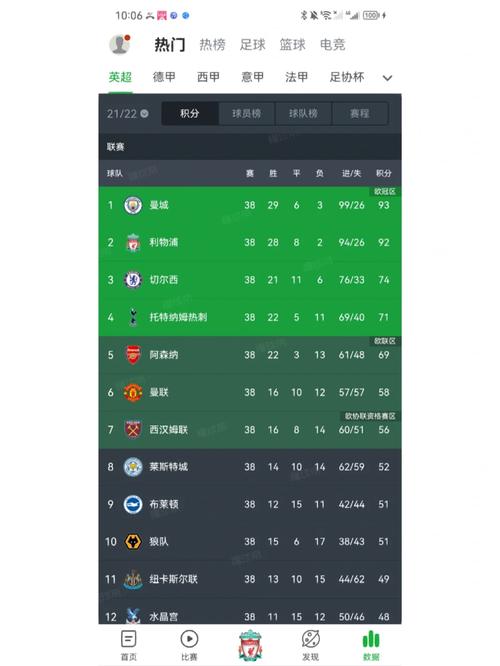Tap the Arsenal club badge

point(133,355)
